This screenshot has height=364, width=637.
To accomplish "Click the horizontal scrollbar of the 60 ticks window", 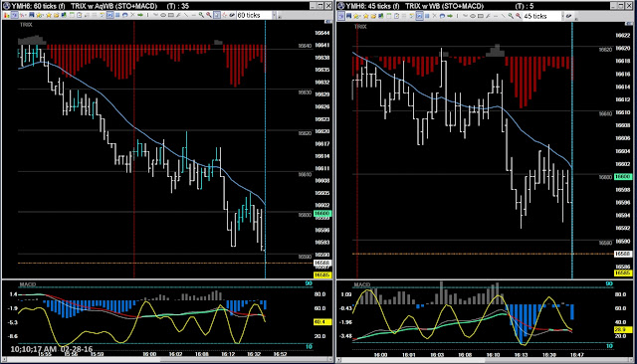I will click(x=166, y=360).
